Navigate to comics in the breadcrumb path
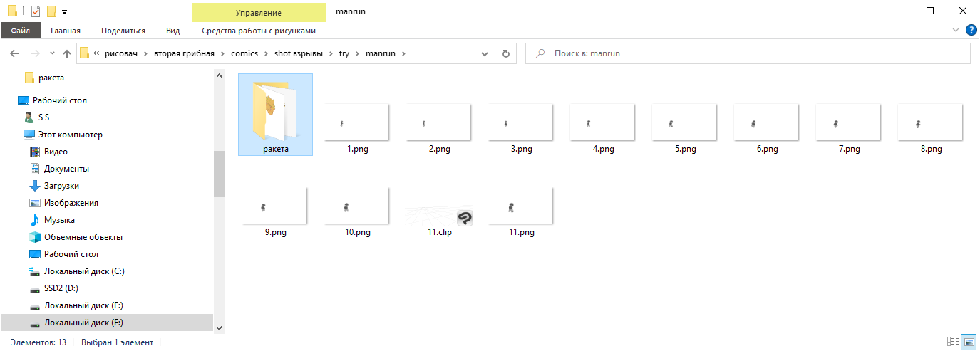Image resolution: width=980 pixels, height=351 pixels. [x=244, y=53]
